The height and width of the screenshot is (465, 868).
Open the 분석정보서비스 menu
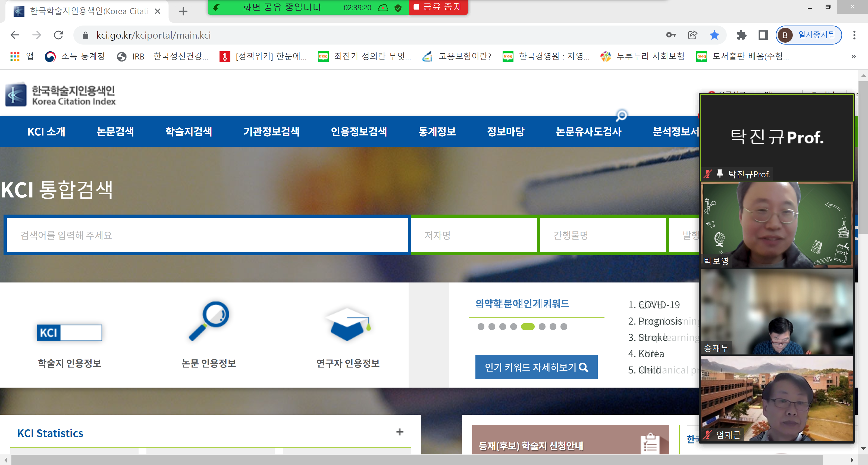point(676,131)
